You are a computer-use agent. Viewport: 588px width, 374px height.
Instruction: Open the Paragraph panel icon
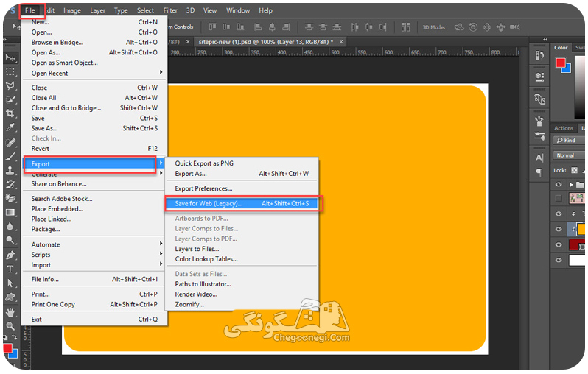[x=539, y=172]
